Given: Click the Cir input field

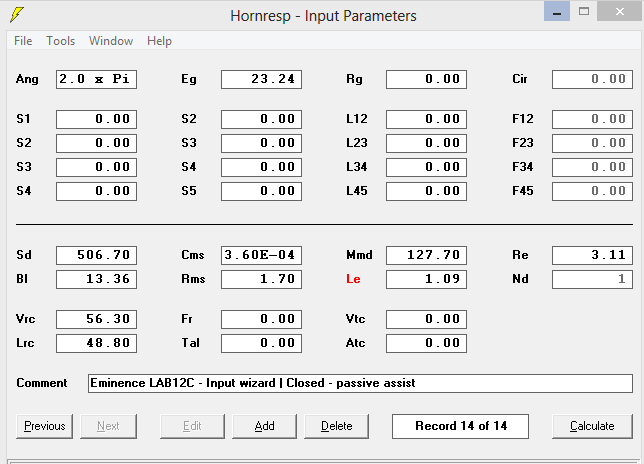Looking at the screenshot, I should coord(592,79).
